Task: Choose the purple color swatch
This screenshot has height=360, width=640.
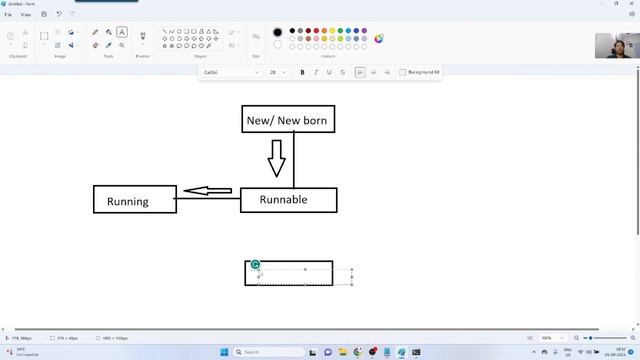Action: (x=364, y=31)
